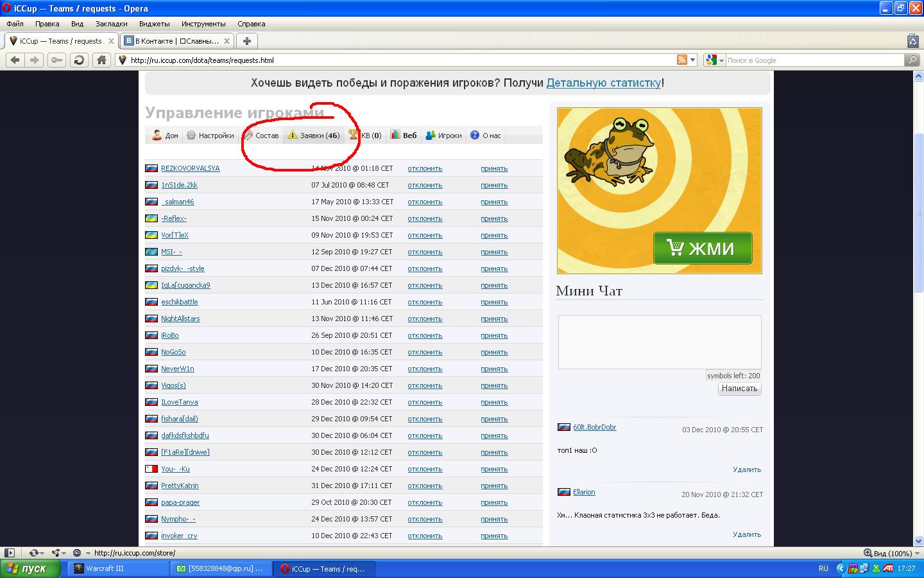This screenshot has height=578, width=924.
Task: Open the Справка menu
Action: click(x=252, y=24)
